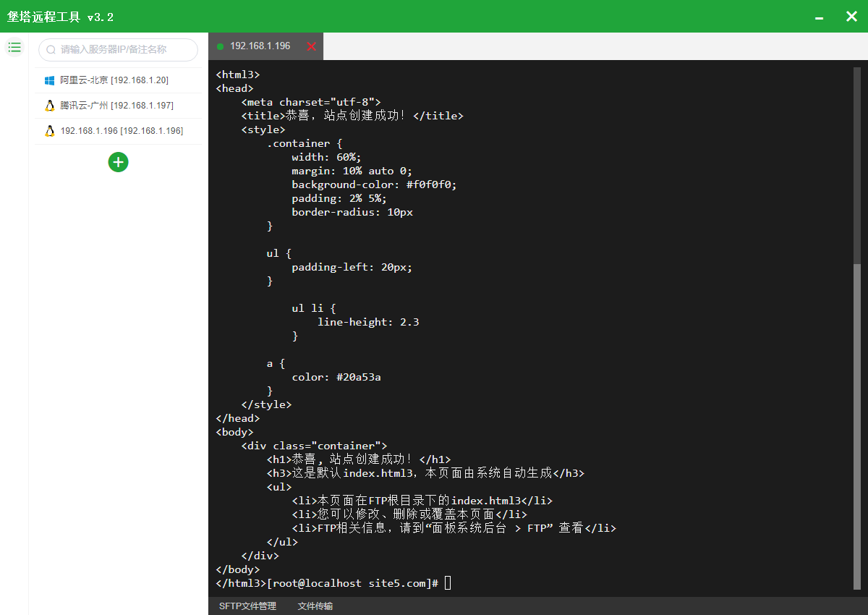Close the 堡塔远程工具 window
868x615 pixels.
pyautogui.click(x=851, y=16)
